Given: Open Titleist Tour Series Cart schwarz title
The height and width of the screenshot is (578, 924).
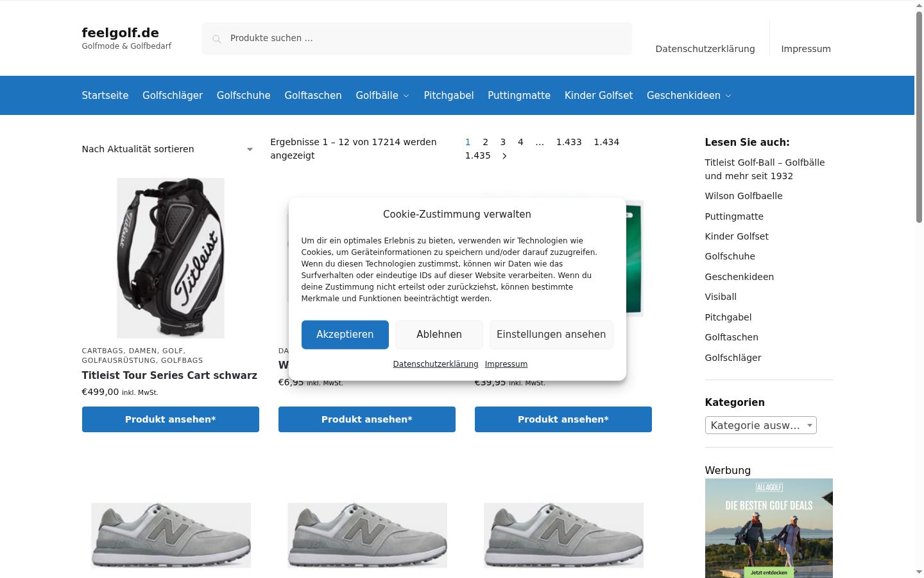Looking at the screenshot, I should click(169, 376).
